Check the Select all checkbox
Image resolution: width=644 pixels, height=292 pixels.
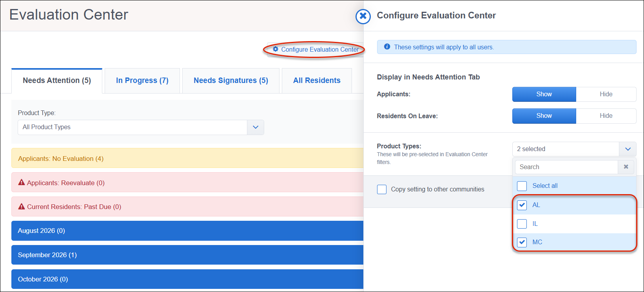(522, 186)
